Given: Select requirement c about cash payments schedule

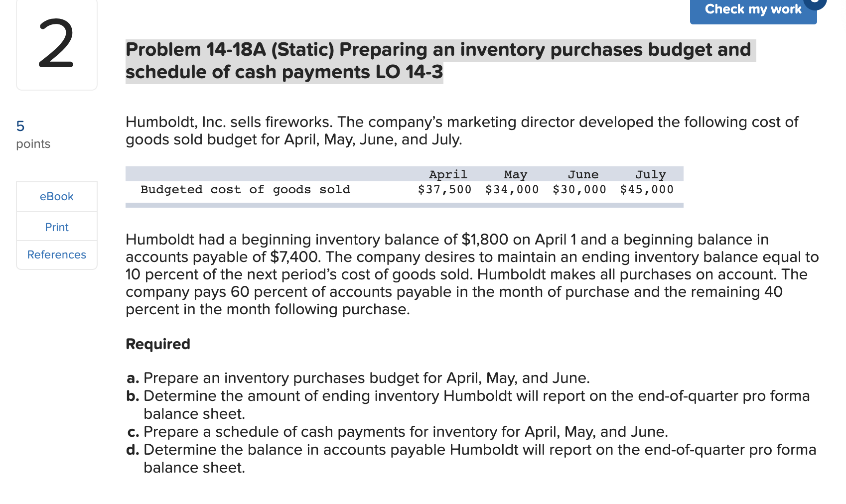Looking at the screenshot, I should 397,432.
